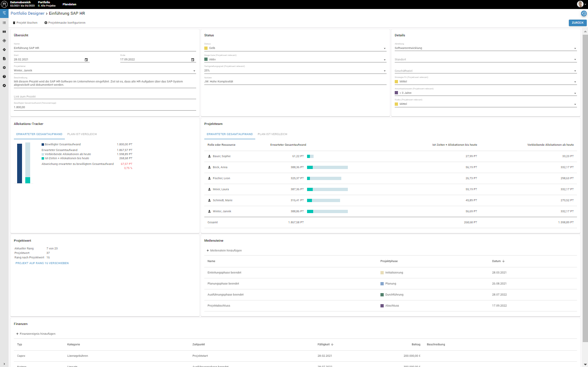Open the Stage Gate dropdown showing Aktiv

tap(295, 60)
